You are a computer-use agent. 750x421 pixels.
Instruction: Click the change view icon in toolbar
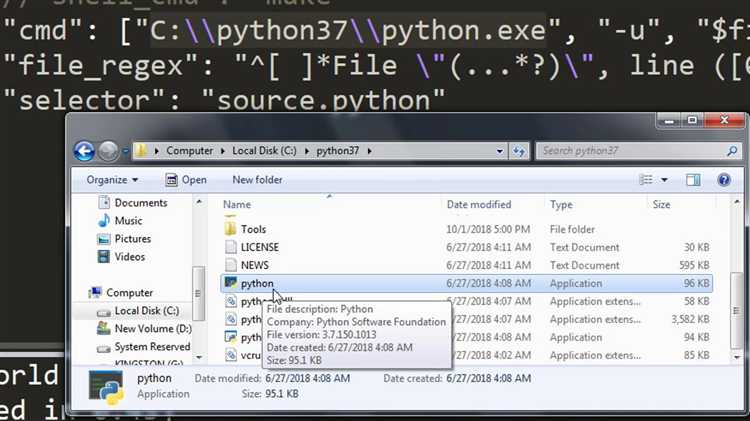point(646,180)
